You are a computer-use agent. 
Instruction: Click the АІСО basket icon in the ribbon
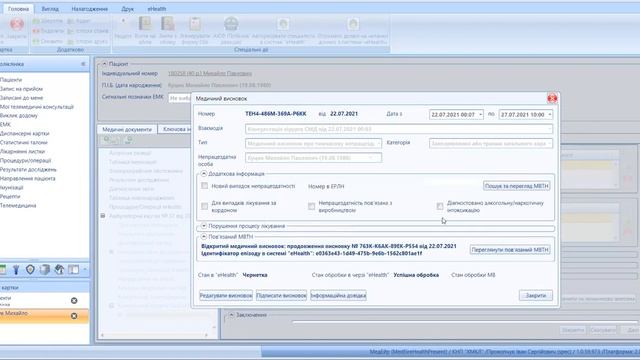(x=231, y=24)
